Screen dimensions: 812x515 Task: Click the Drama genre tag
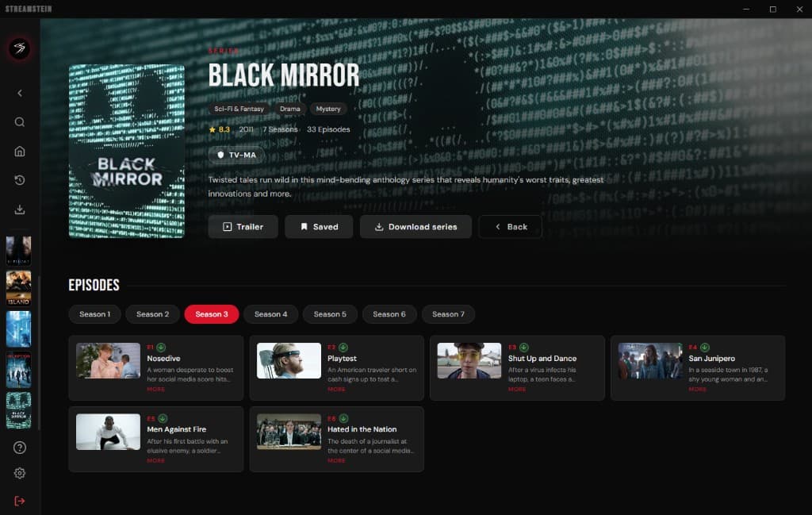290,109
